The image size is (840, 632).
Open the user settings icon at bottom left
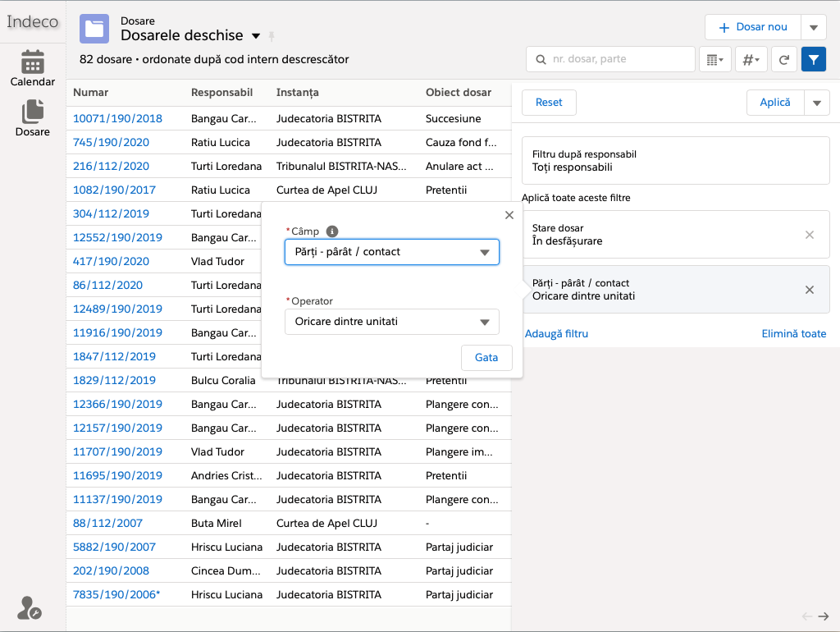click(x=30, y=608)
